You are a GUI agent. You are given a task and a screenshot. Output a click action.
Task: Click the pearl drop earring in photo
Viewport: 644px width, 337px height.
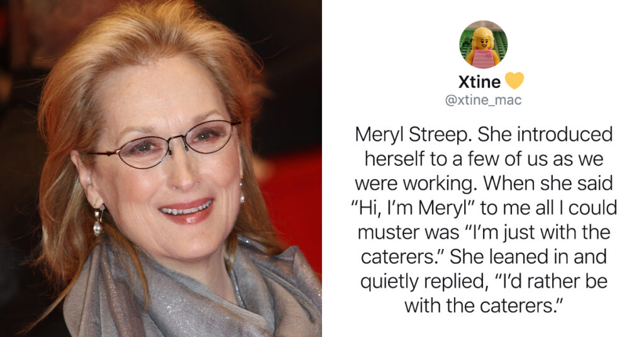pyautogui.click(x=97, y=221)
